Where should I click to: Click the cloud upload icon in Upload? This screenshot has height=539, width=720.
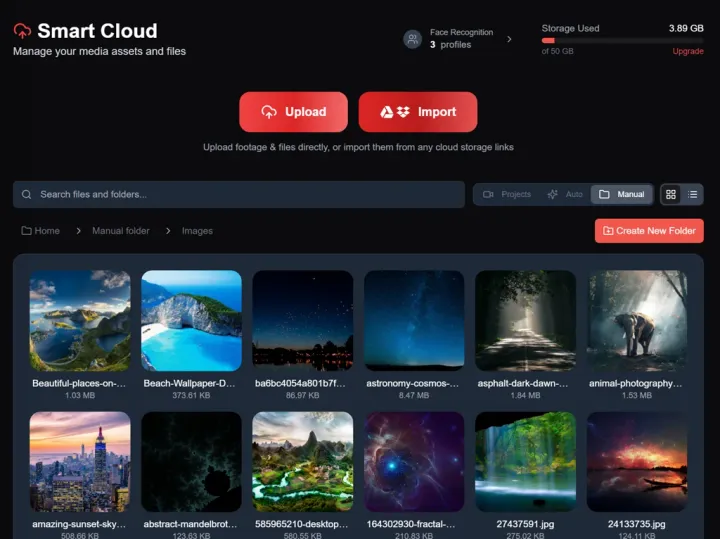click(269, 112)
